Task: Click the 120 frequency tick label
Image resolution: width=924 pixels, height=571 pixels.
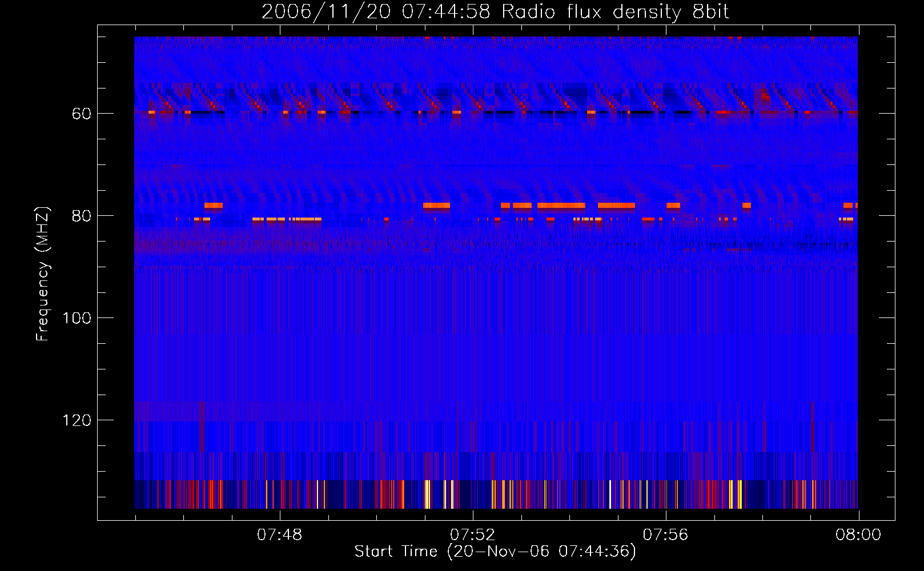Action: tap(77, 420)
